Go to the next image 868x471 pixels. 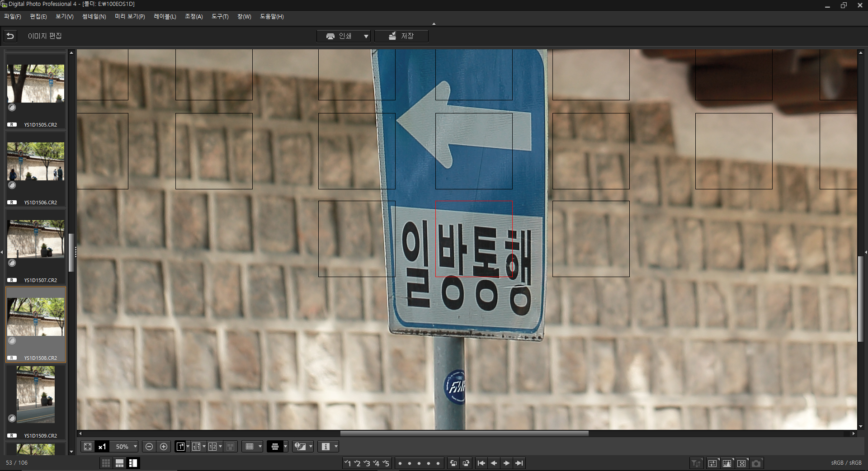506,463
